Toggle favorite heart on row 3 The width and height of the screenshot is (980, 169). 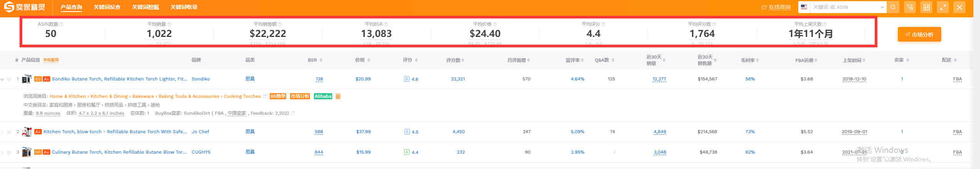9,152
